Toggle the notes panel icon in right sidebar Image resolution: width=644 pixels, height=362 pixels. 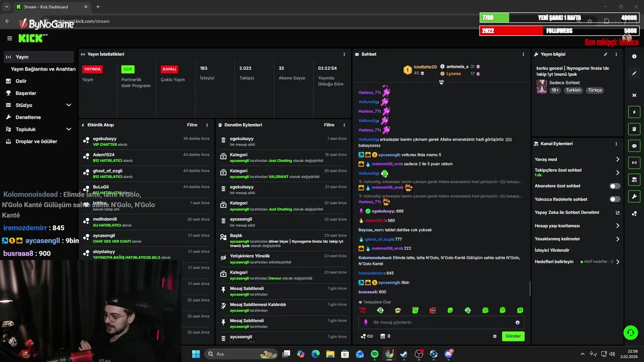coord(634,129)
